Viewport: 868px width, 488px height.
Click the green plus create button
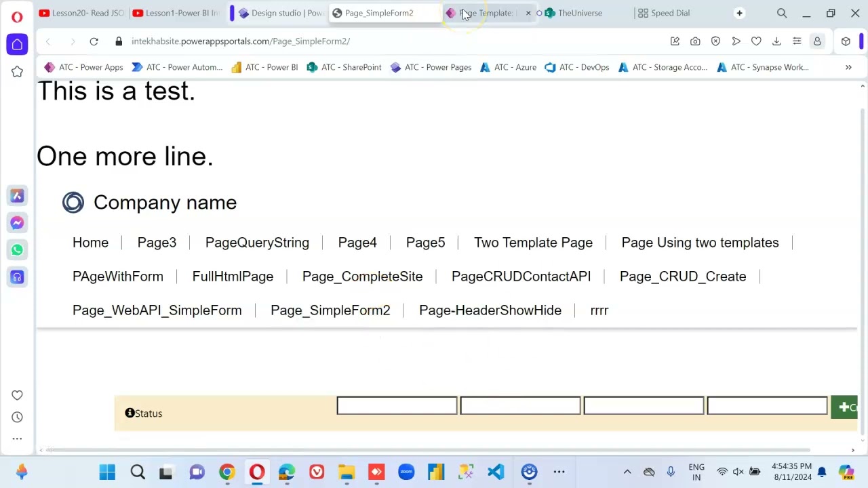point(844,407)
